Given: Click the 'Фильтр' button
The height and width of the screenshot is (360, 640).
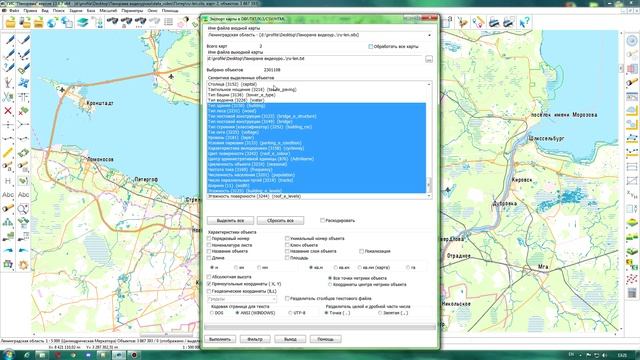Looking at the screenshot, I should click(255, 339).
